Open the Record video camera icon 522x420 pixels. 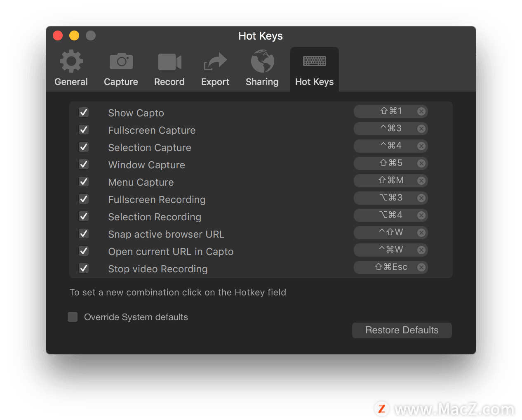[169, 62]
